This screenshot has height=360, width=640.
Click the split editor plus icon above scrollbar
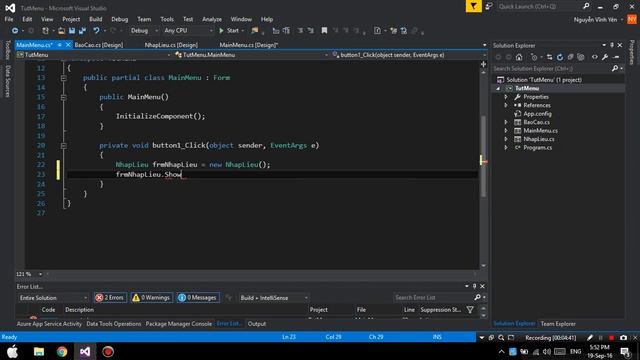tap(483, 64)
